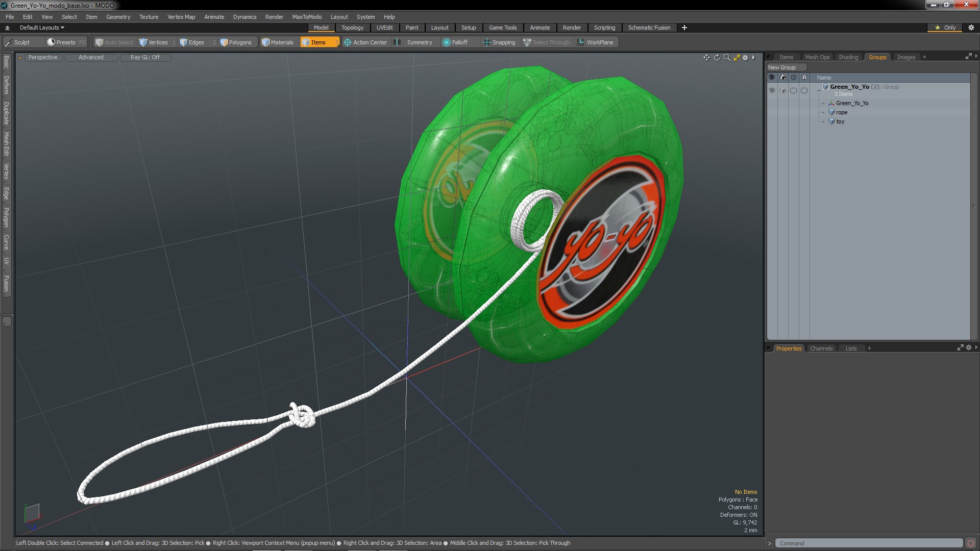980x551 pixels.
Task: Open the Texture menu
Action: (149, 17)
